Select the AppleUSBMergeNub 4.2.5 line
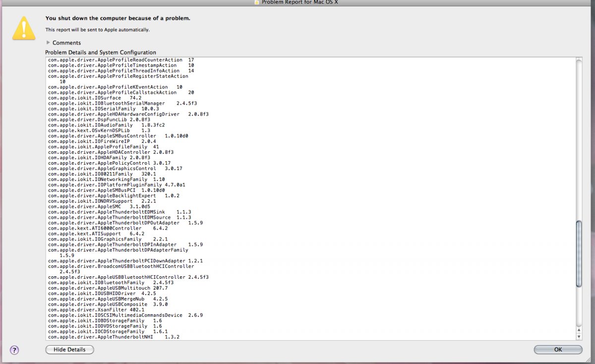This screenshot has height=364, width=595. 108,299
